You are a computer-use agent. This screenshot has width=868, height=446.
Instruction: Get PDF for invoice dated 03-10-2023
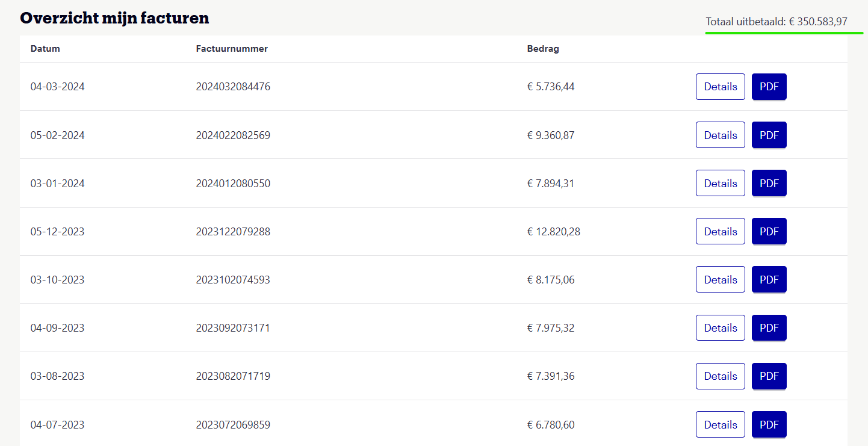[769, 279]
